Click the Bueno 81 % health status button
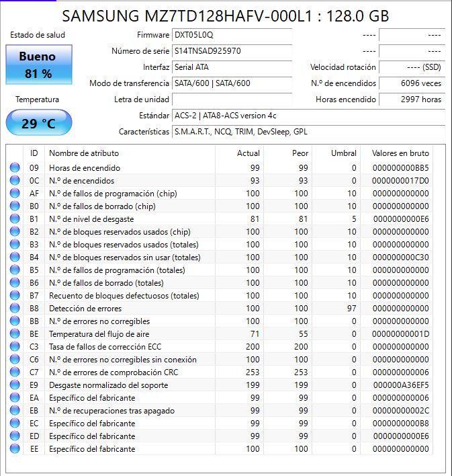Viewport: 452px width, 476px height. (39, 65)
